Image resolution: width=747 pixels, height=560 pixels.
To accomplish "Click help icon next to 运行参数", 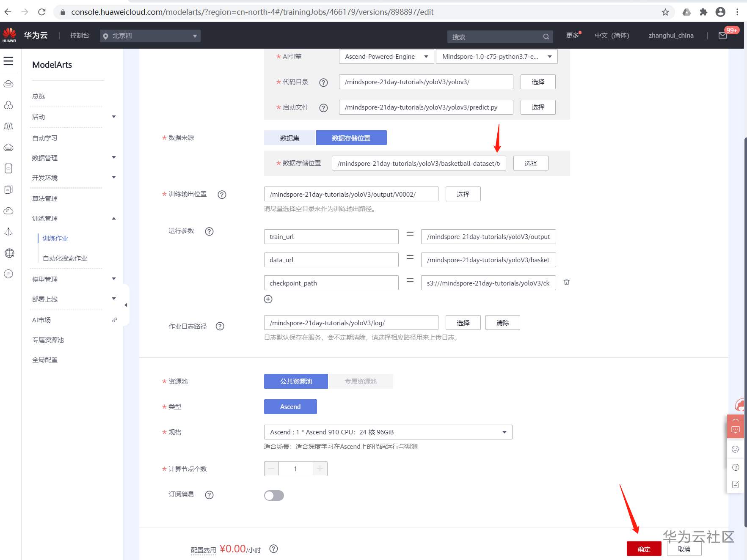I will tap(209, 231).
